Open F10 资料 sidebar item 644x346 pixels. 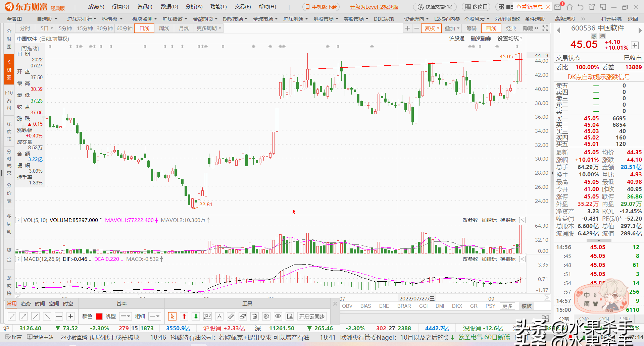(9, 100)
